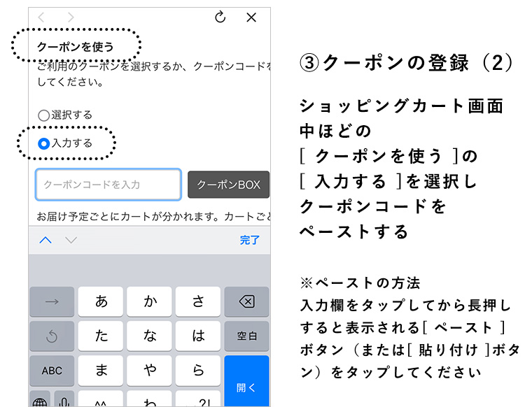This screenshot has width=532, height=407.
Task: Jump to next field with down chevron
Action: point(71,241)
